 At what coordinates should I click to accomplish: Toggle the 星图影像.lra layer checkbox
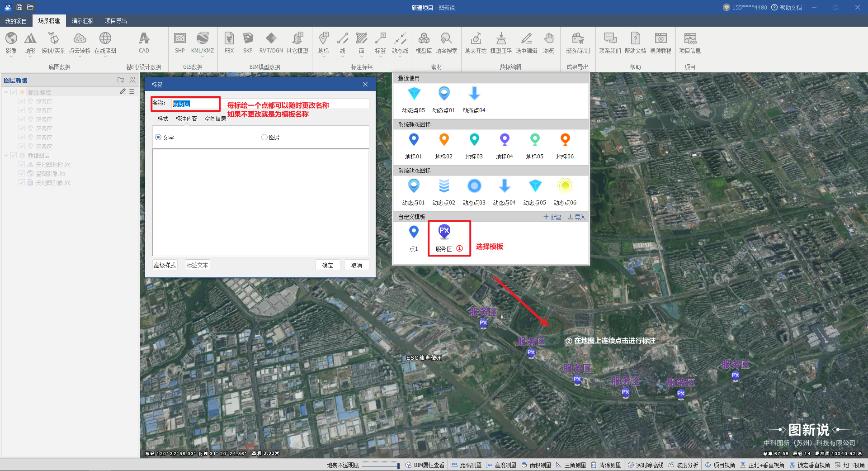[x=22, y=174]
